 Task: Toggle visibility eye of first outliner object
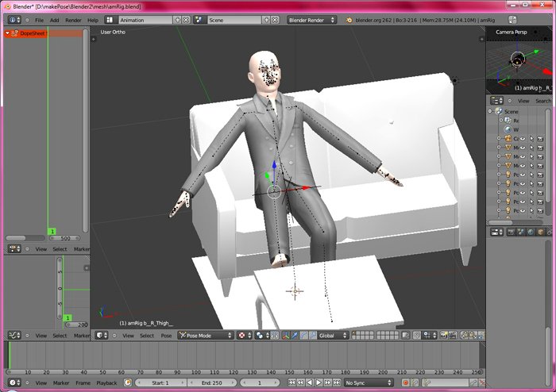(523, 138)
